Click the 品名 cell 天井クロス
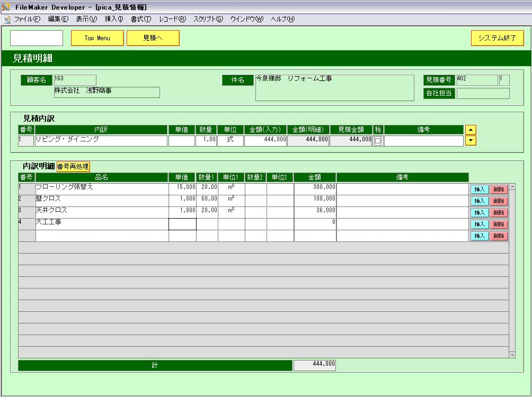 102,212
